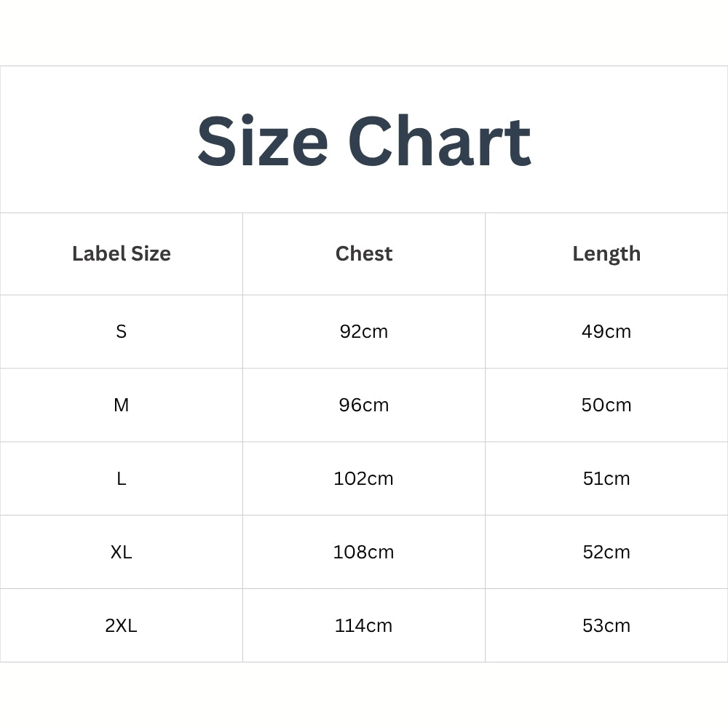Select the Label Size column header
The width and height of the screenshot is (728, 728).
(122, 254)
